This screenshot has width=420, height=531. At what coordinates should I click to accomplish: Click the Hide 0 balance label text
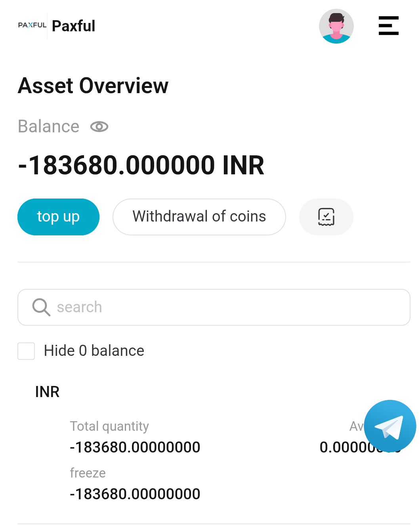(94, 351)
